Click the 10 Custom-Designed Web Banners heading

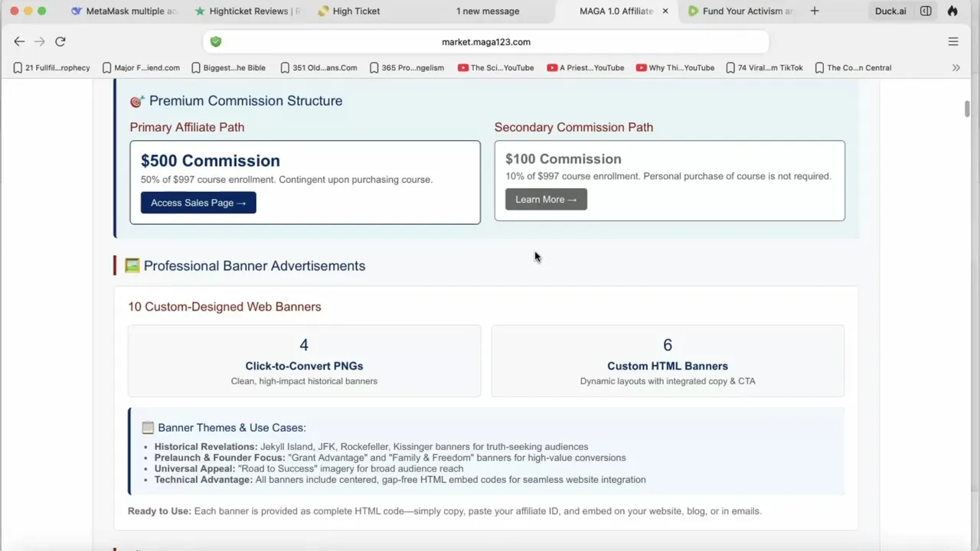(224, 307)
